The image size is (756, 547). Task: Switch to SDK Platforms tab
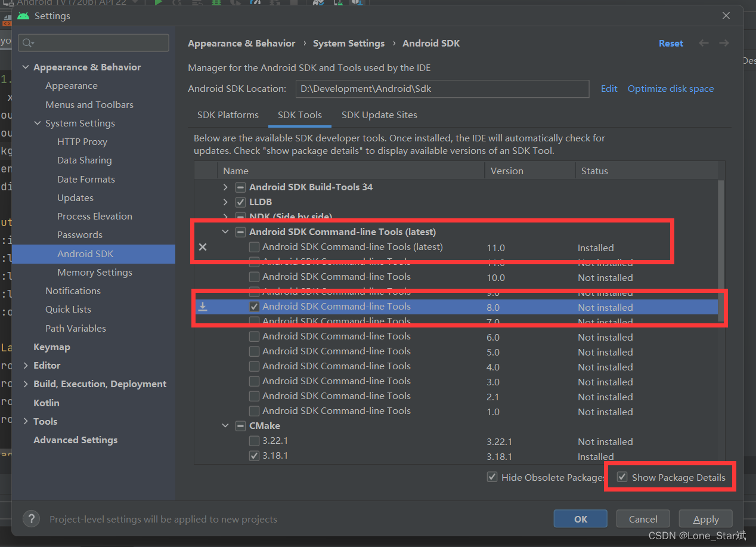coord(228,115)
